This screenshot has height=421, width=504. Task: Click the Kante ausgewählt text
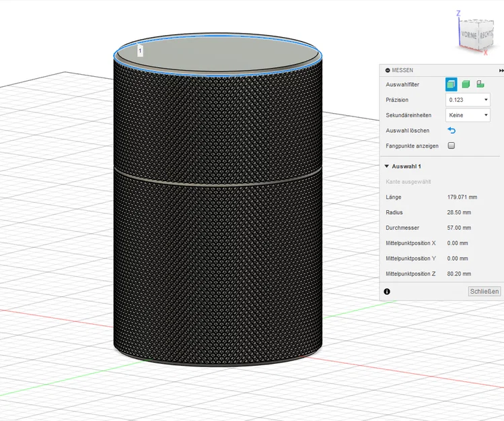pos(408,181)
